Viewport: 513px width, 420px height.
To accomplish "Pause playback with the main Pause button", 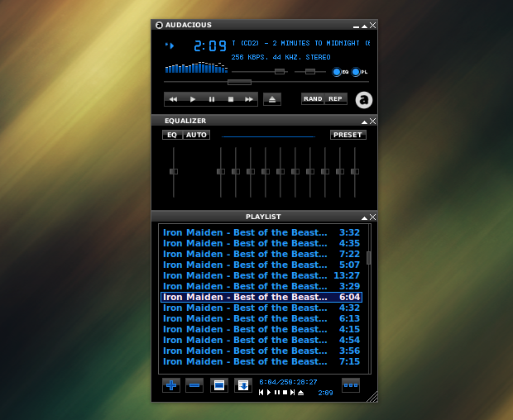I will pyautogui.click(x=212, y=99).
